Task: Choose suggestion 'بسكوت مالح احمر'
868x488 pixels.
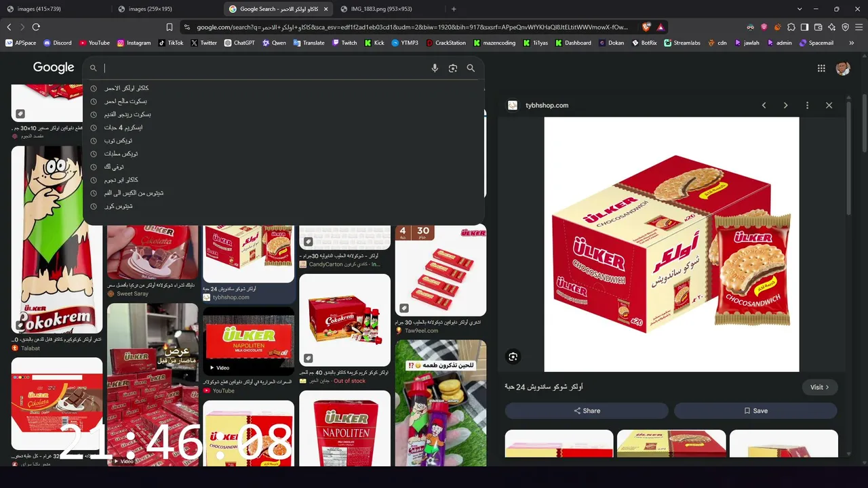Action: (283, 101)
